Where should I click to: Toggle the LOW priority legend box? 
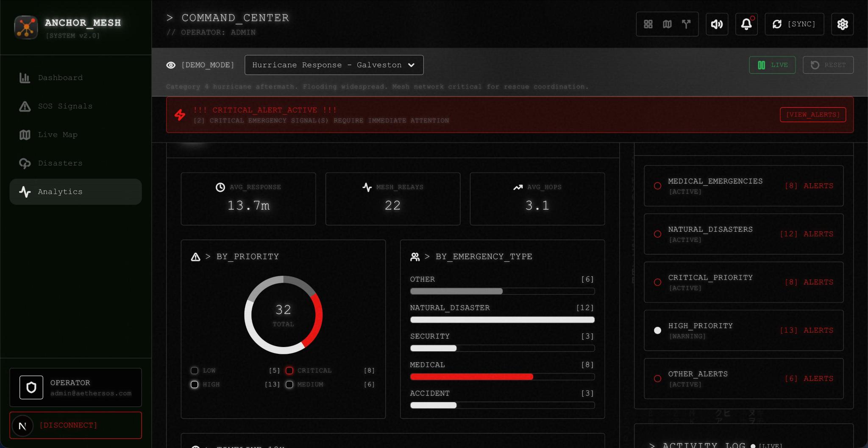pyautogui.click(x=195, y=370)
